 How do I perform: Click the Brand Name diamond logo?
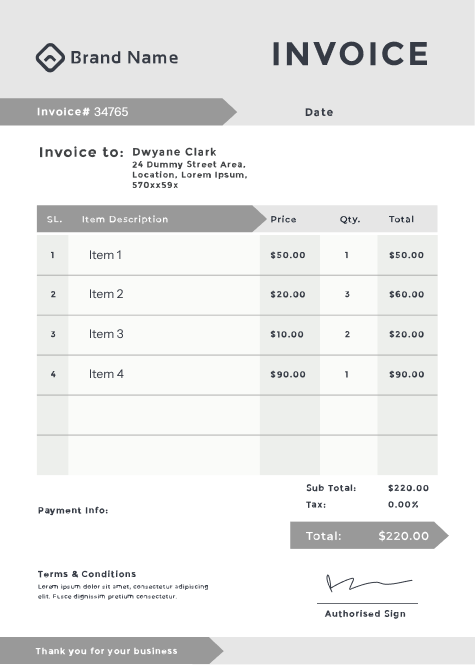click(x=50, y=57)
